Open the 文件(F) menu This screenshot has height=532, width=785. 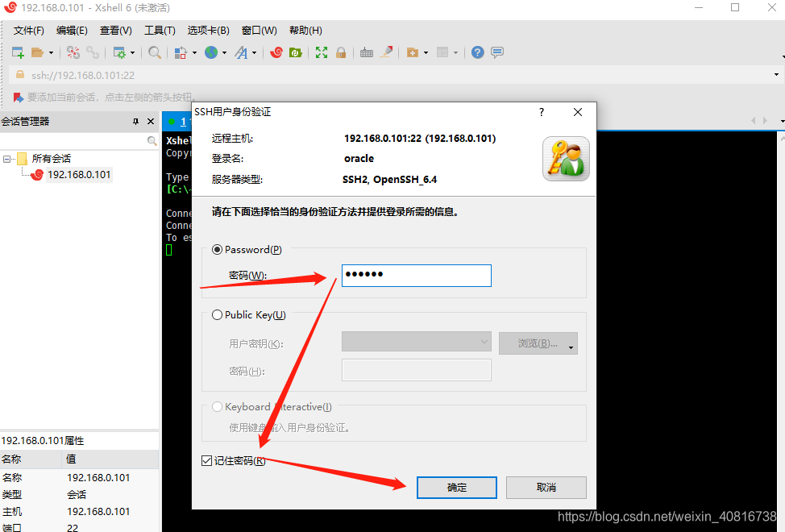pyautogui.click(x=28, y=31)
